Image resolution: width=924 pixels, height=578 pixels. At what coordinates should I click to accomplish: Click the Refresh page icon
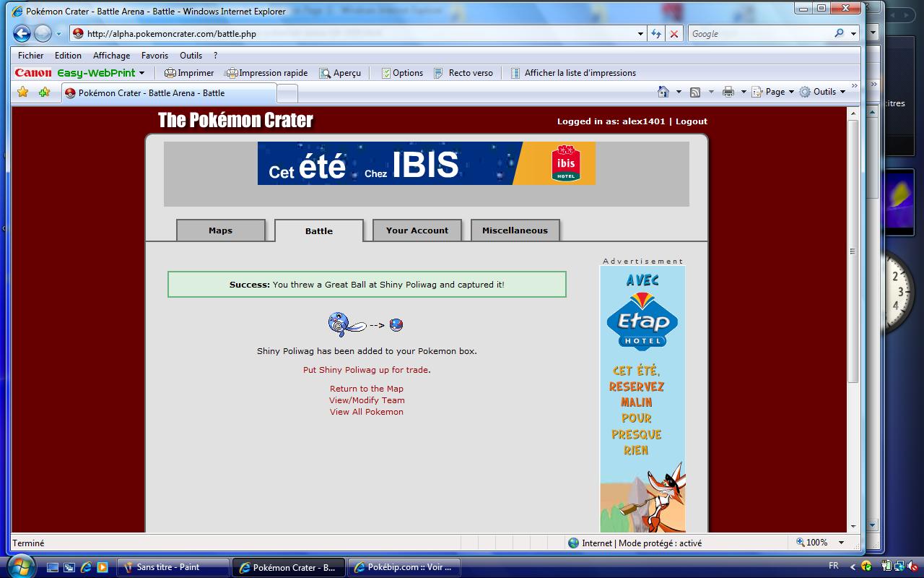655,34
